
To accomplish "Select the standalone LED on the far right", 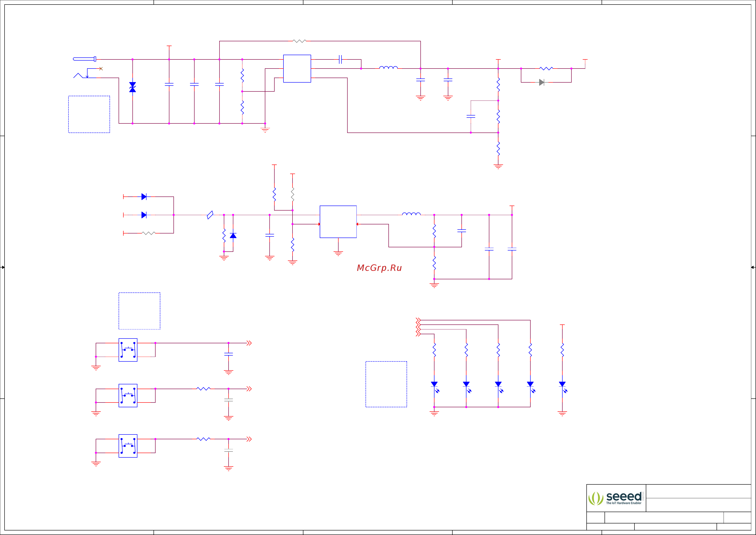I will click(563, 386).
